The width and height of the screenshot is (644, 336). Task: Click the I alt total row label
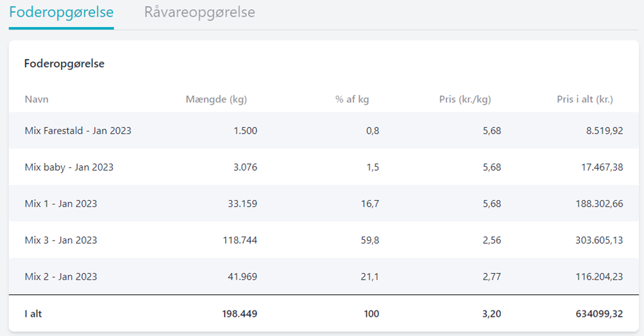pos(33,314)
